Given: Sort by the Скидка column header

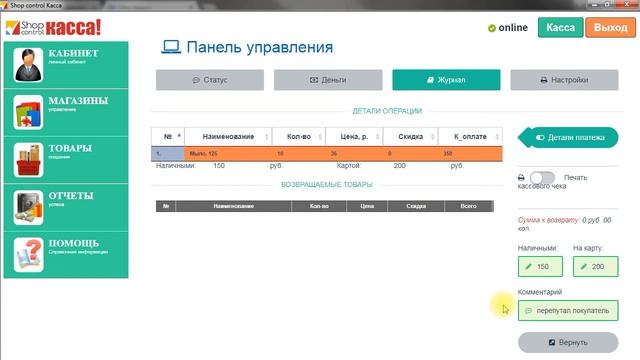Looking at the screenshot, I should 411,136.
